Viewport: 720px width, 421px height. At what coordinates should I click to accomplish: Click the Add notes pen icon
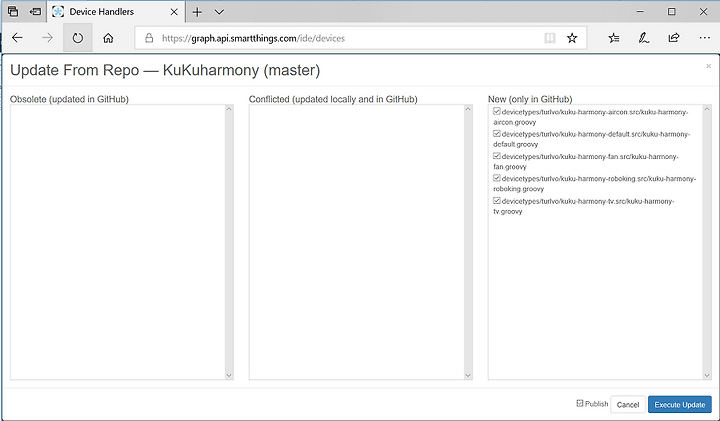coord(643,38)
